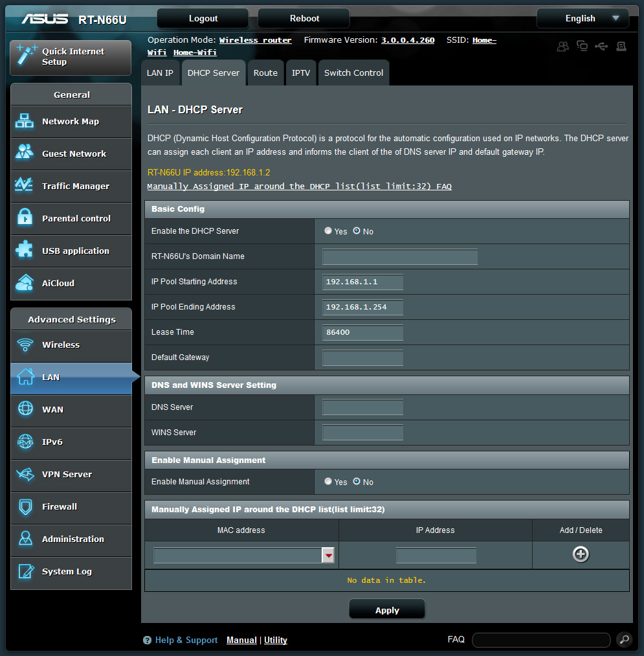The image size is (644, 656).
Task: Focus the DNS Server field
Action: click(362, 407)
